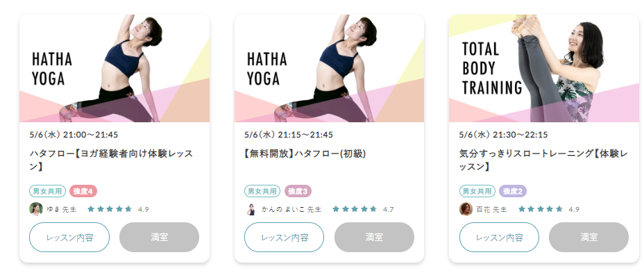Click 男女共用 tag on Total Body Training card
Screen dimensions: 644x273
[477, 191]
